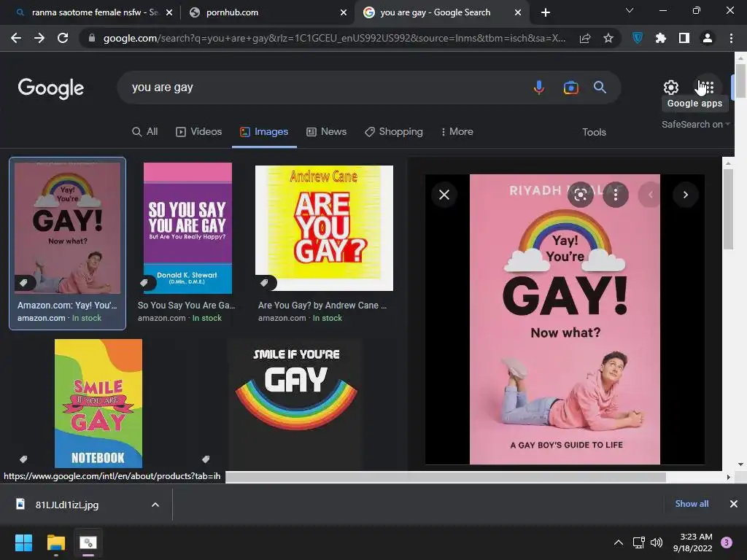Open a new browser tab
This screenshot has width=747, height=560.
click(546, 12)
